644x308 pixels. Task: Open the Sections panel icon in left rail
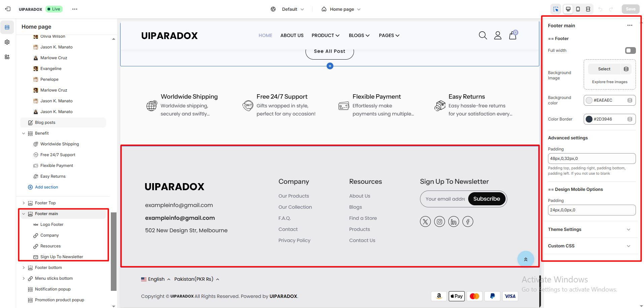pos(7,27)
